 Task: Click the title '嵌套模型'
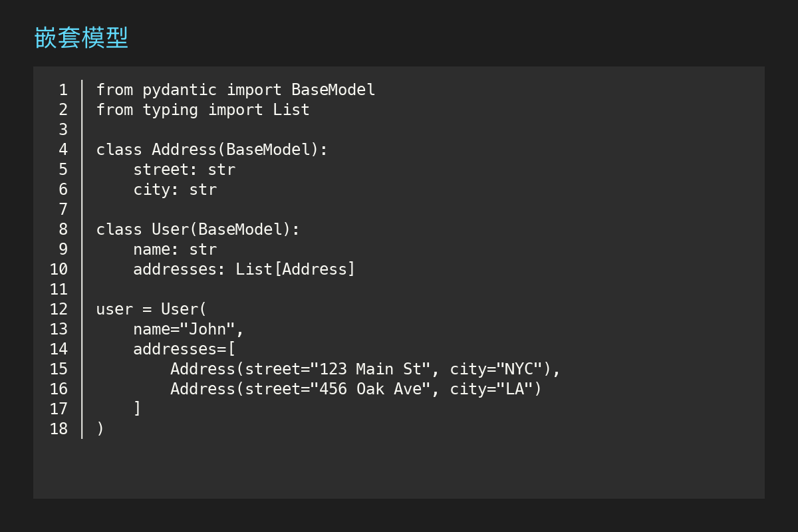coord(80,38)
